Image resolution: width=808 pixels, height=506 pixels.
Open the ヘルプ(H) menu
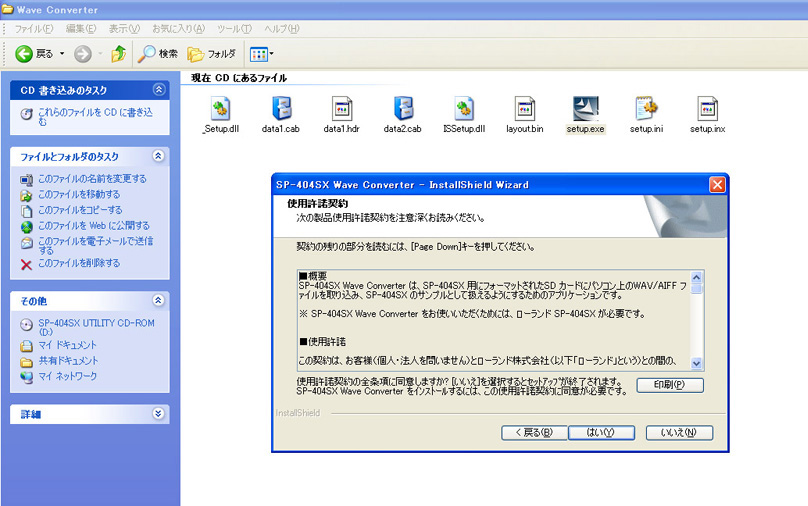pyautogui.click(x=281, y=29)
